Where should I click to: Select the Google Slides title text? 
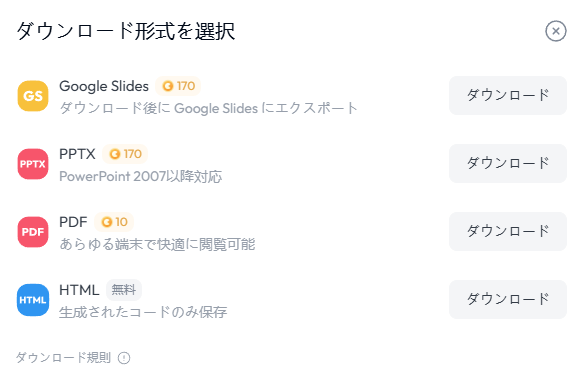104,86
